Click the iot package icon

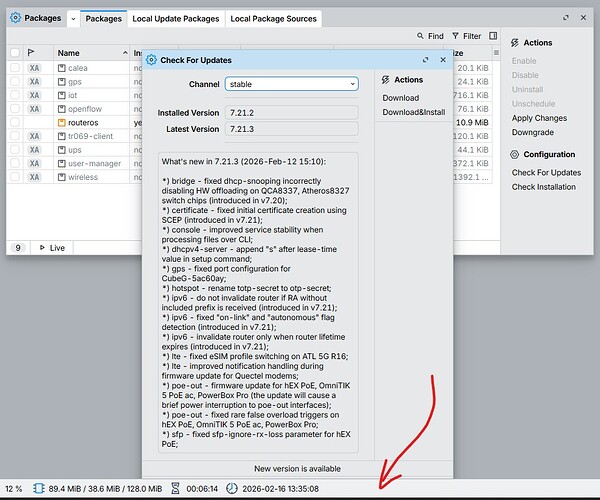tap(62, 95)
